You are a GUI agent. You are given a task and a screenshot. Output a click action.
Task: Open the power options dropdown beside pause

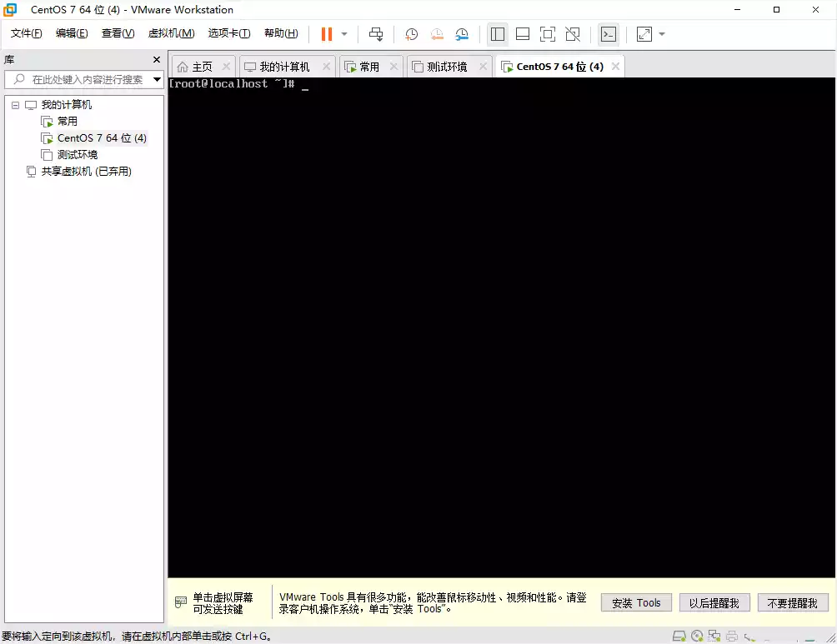pos(344,34)
